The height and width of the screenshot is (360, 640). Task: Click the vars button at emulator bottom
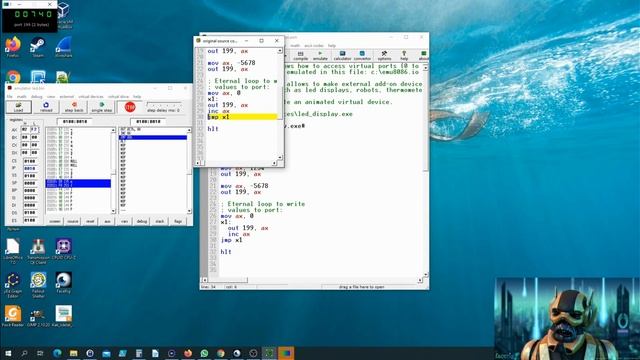point(124,221)
